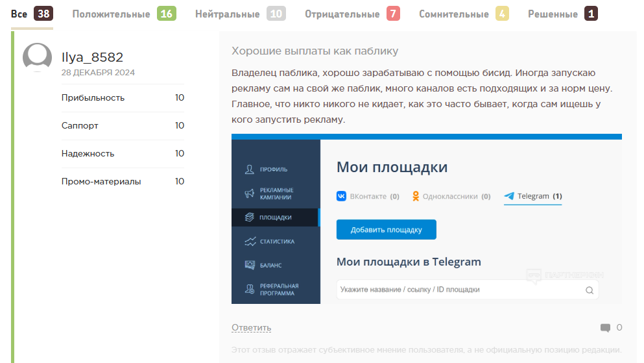
Task: Click the user avatar icon for Ilya_8582
Action: pos(37,58)
